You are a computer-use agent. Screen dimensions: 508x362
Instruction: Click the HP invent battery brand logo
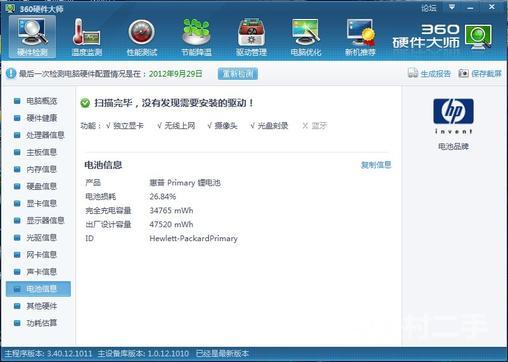click(453, 116)
